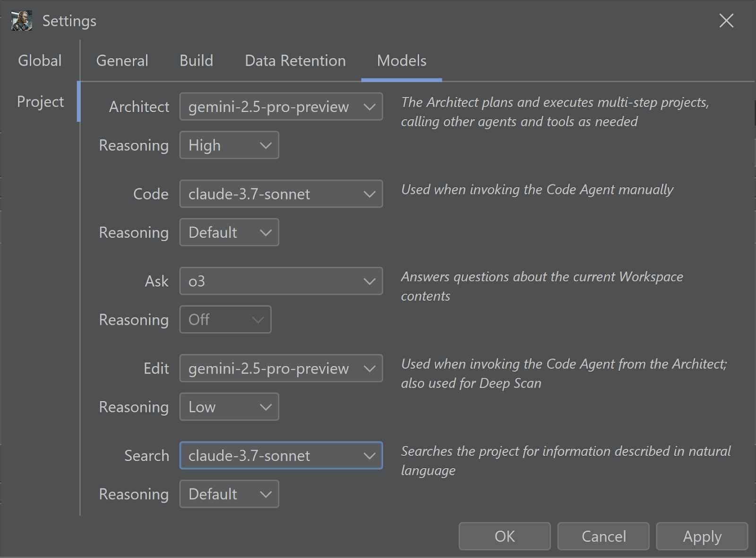Expand the Architect Reasoning level dropdown
This screenshot has width=756, height=558.
pos(229,145)
